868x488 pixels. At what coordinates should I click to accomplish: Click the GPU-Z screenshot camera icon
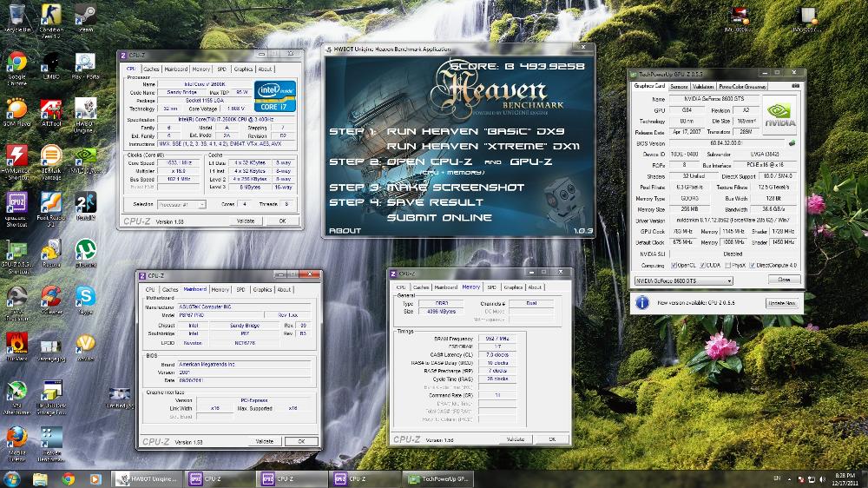click(795, 86)
